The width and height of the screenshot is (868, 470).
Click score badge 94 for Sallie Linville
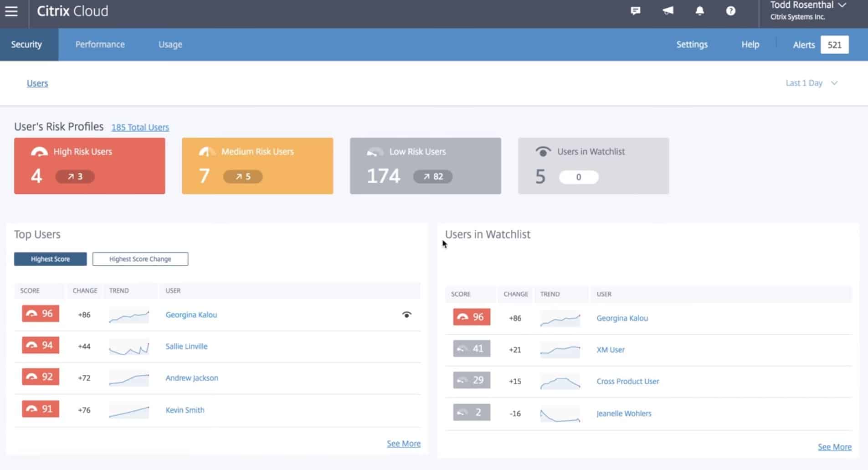(x=41, y=345)
